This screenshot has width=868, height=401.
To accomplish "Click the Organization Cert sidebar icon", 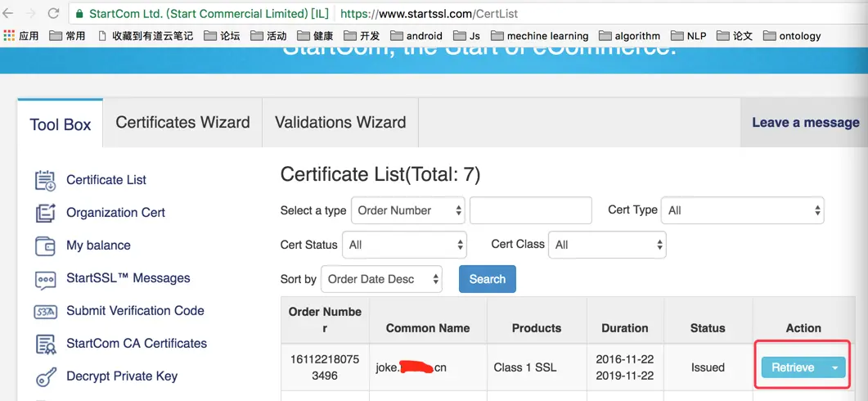I will [x=45, y=214].
